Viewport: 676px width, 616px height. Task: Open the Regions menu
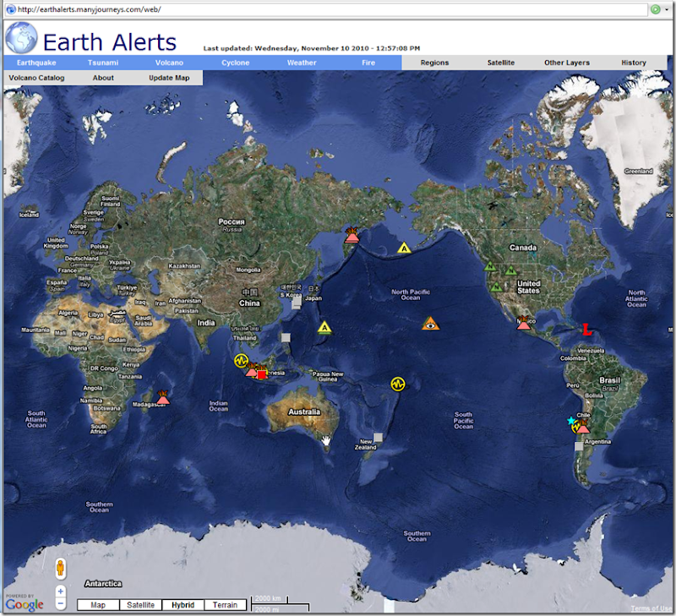pos(434,63)
